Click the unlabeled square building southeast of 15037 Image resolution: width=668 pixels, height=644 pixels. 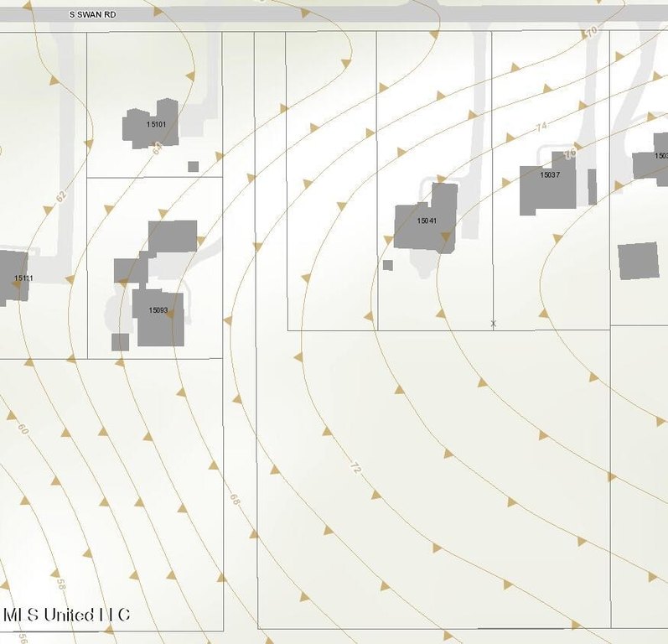(638, 261)
